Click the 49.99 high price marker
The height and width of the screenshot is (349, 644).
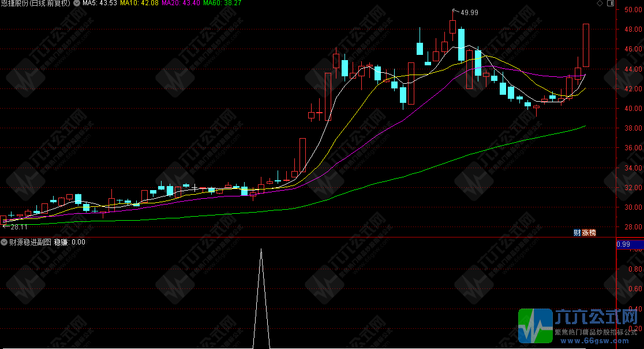click(x=469, y=12)
